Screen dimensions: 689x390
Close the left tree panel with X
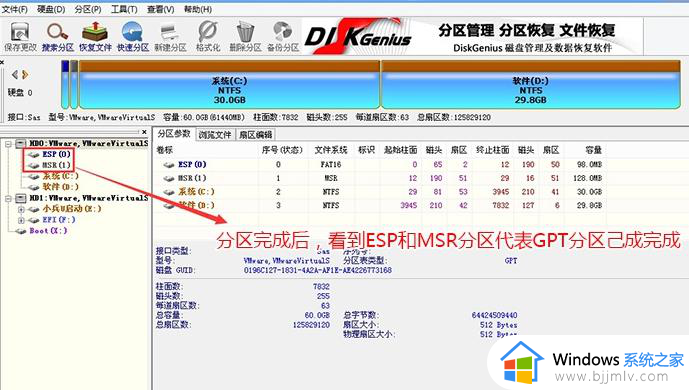[145, 132]
